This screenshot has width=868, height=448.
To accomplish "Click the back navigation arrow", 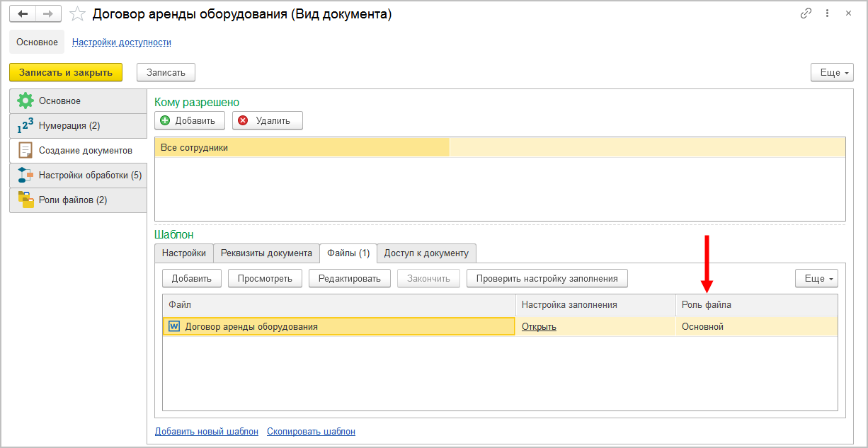I will [x=23, y=13].
